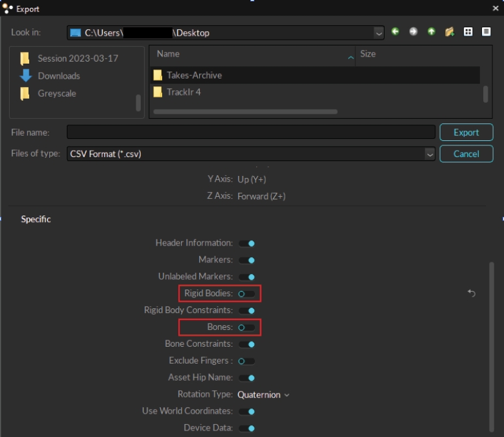The width and height of the screenshot is (504, 437).
Task: Open the Rotation Type Quaternion dropdown
Action: (263, 395)
